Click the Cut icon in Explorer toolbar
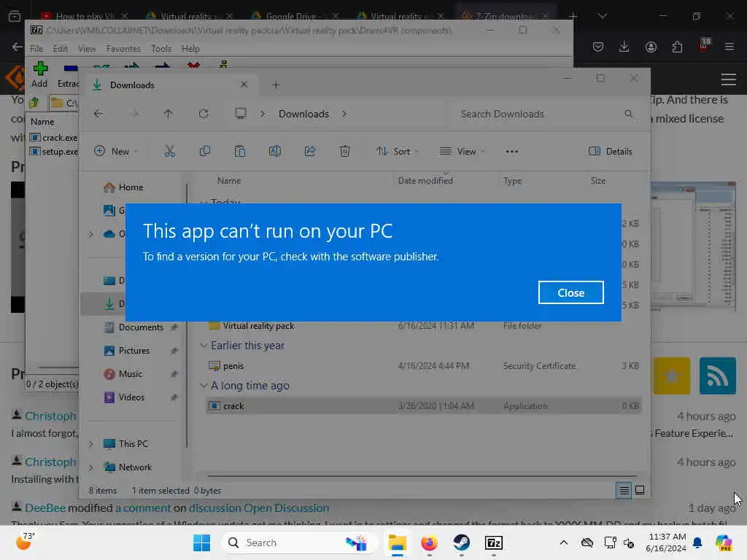This screenshot has height=560, width=747. (x=169, y=152)
